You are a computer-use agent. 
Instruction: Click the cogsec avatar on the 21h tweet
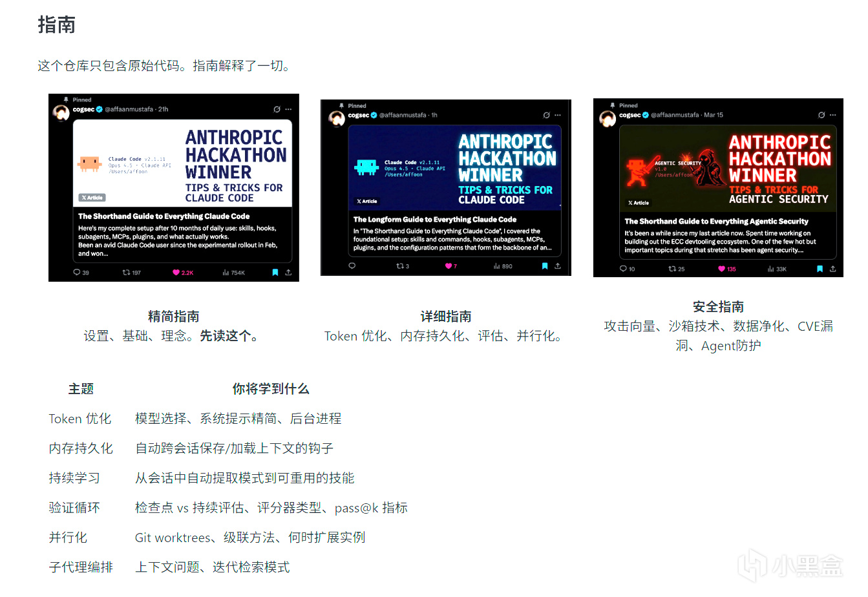61,113
